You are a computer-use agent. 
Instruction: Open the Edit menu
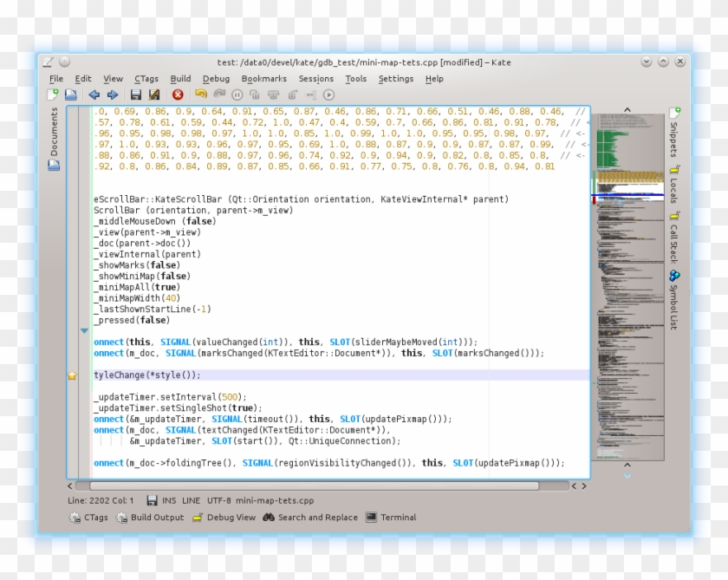point(83,79)
